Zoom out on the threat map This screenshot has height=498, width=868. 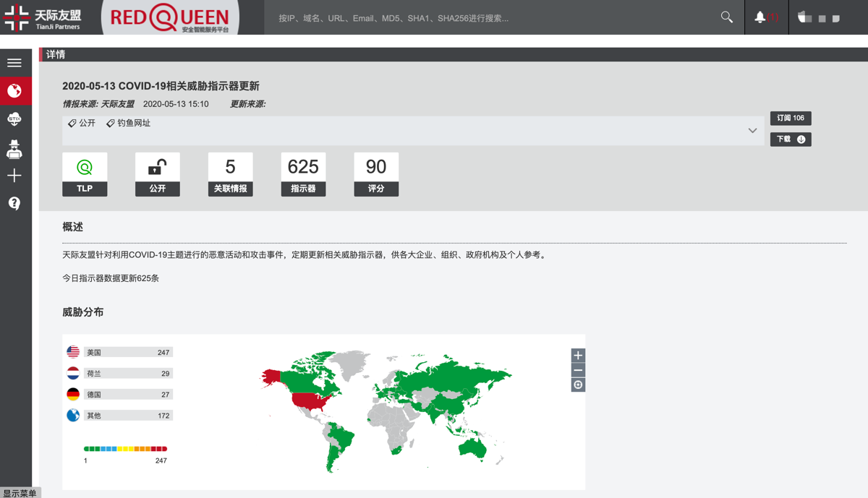coord(578,370)
